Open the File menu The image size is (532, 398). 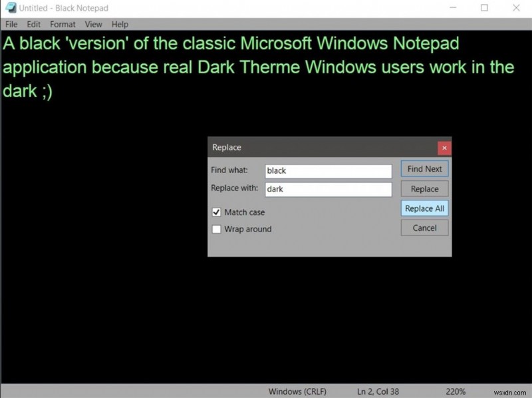point(11,24)
